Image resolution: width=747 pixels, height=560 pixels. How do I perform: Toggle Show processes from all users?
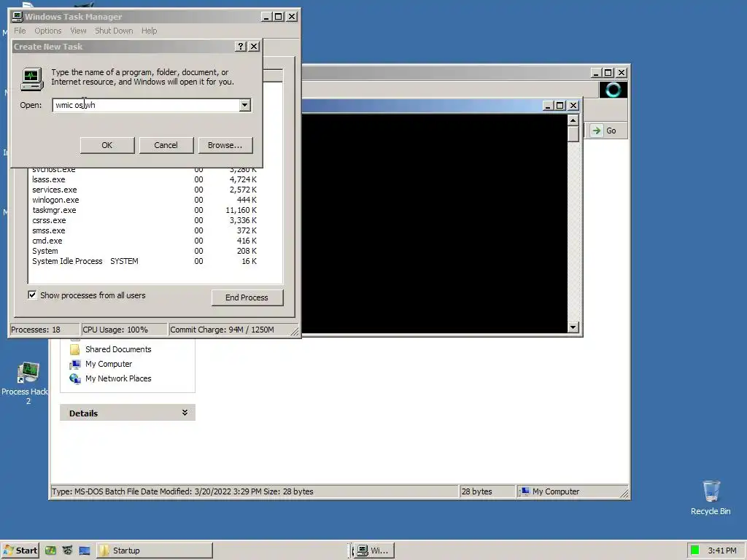[x=32, y=295]
